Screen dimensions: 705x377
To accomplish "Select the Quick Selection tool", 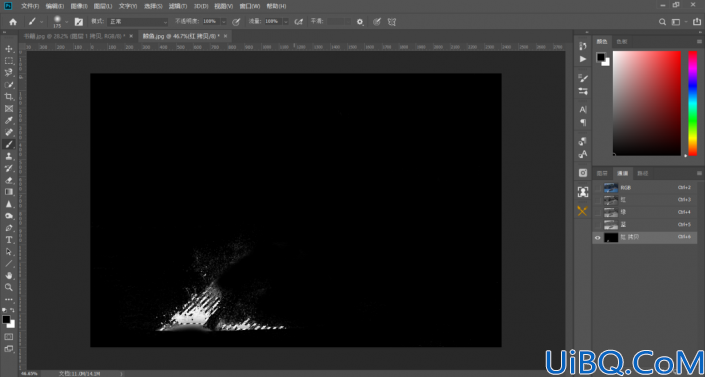I will [9, 85].
